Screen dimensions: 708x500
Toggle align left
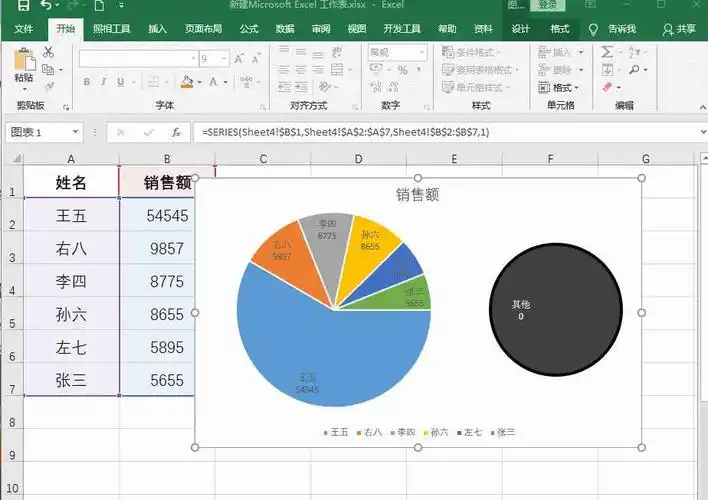284,70
